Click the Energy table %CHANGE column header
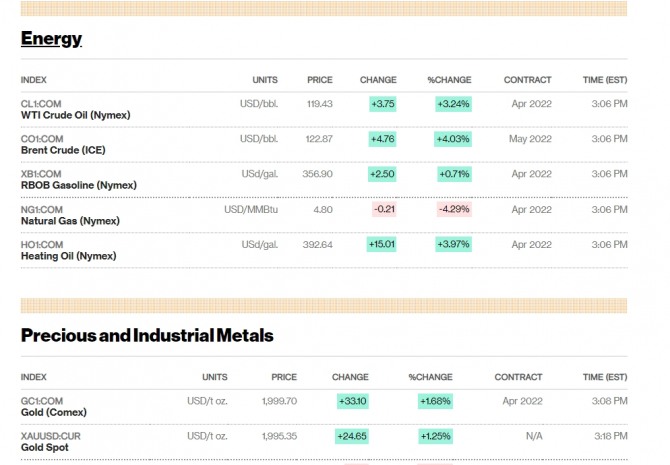 point(448,80)
